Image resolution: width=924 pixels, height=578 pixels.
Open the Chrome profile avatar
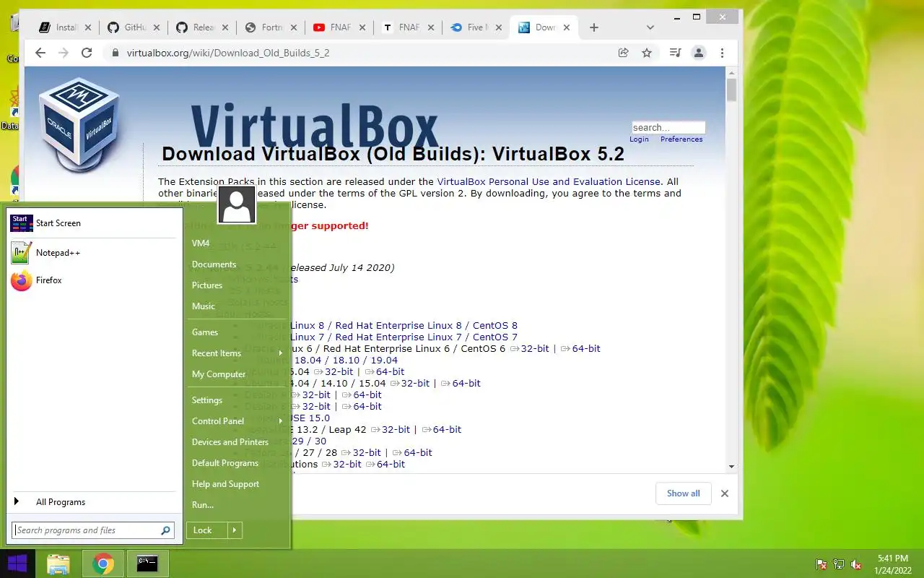pyautogui.click(x=699, y=53)
